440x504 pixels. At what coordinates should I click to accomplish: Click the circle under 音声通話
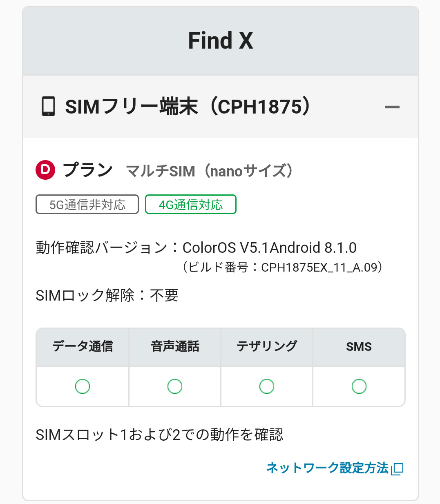click(x=175, y=386)
